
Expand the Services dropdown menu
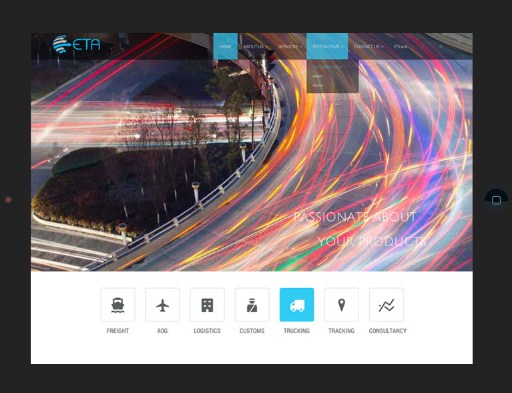pyautogui.click(x=289, y=46)
